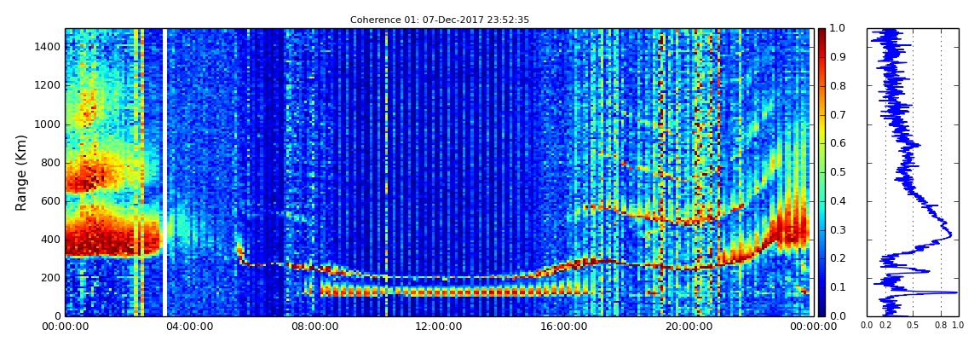Image resolution: width=980 pixels, height=347 pixels.
Task: Click the 200 range tick label
Action: 51,278
